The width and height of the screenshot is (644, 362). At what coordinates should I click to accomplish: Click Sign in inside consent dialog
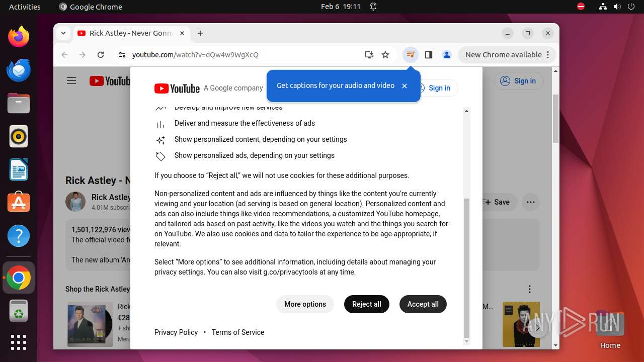click(x=439, y=88)
